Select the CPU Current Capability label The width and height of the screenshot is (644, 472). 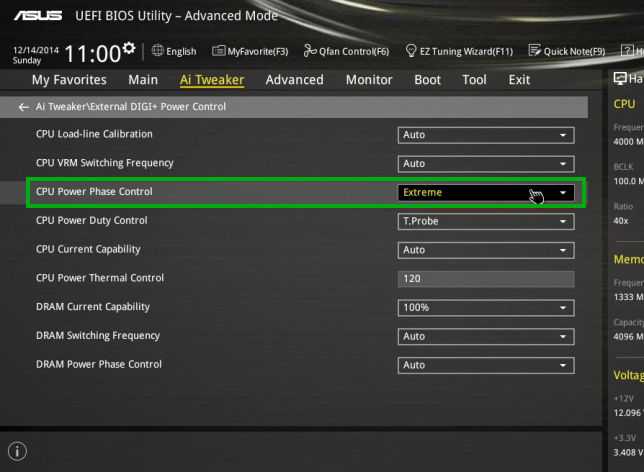(88, 249)
